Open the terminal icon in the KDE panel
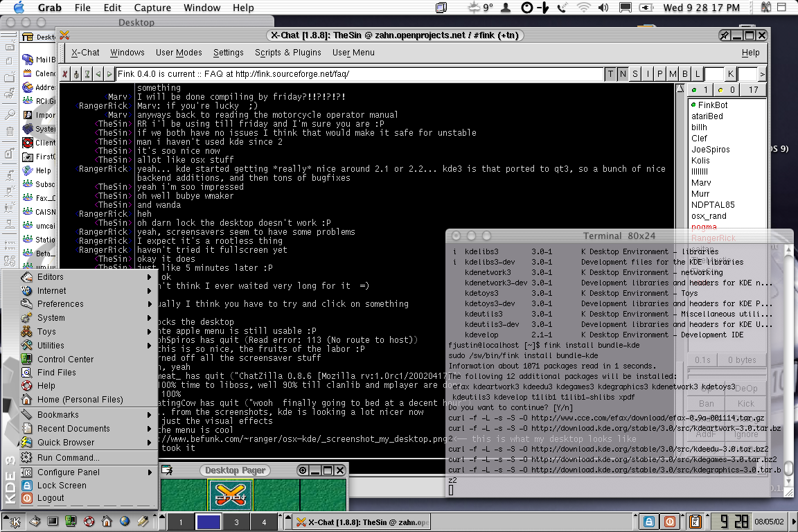 point(53,522)
